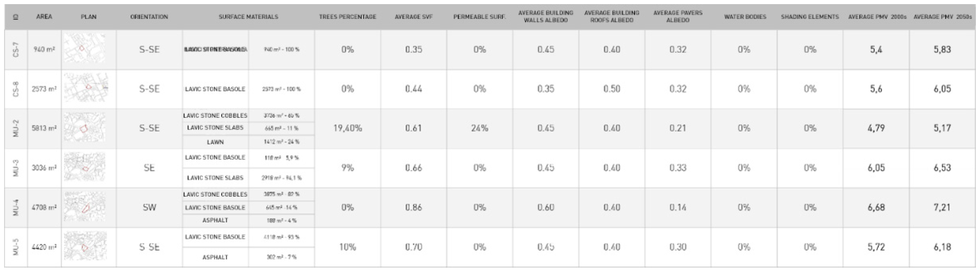Select the MU-5 plan map thumbnail

pyautogui.click(x=85, y=246)
